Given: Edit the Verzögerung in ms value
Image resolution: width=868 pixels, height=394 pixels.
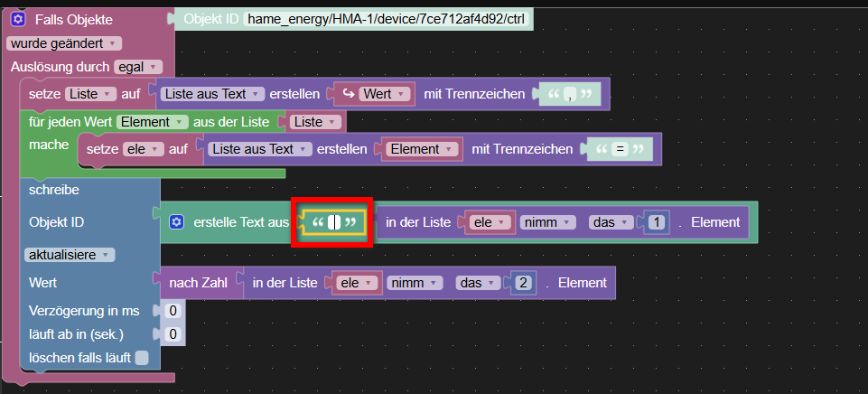Looking at the screenshot, I should (x=173, y=311).
